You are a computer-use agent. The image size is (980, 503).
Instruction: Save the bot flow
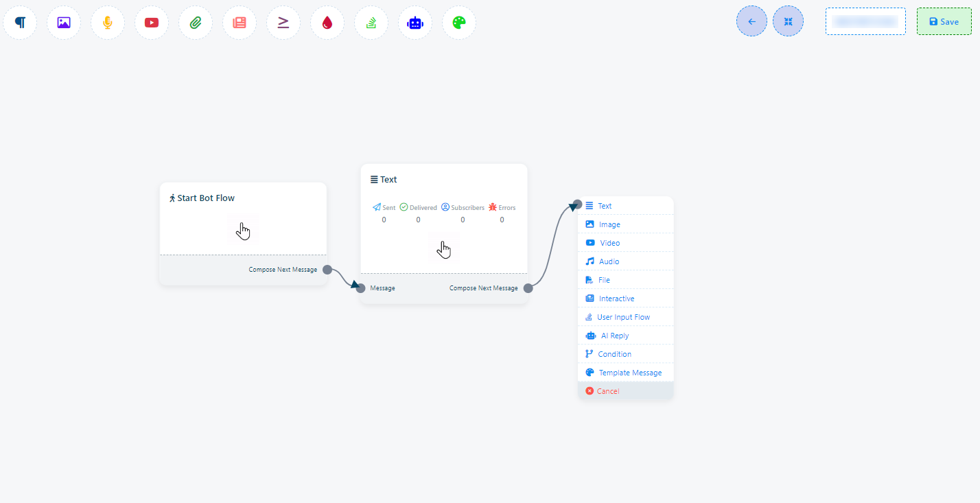944,21
